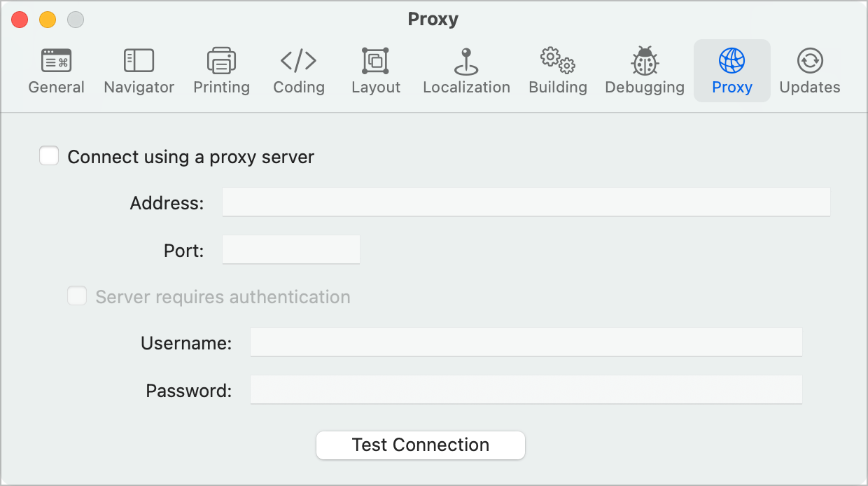Open the Printing preferences

tap(221, 71)
